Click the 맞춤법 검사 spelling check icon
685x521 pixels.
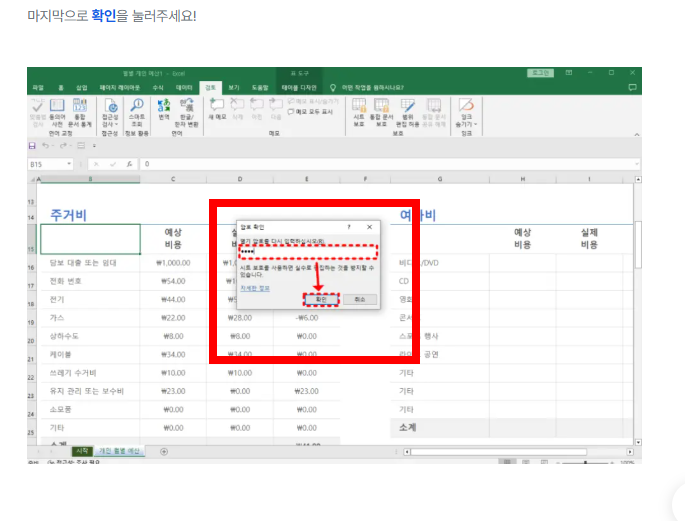point(38,112)
